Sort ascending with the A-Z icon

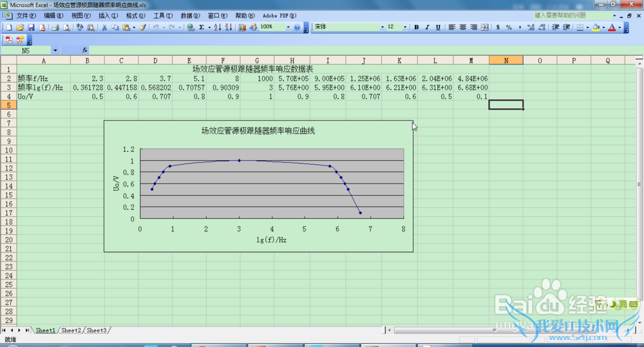tap(217, 28)
